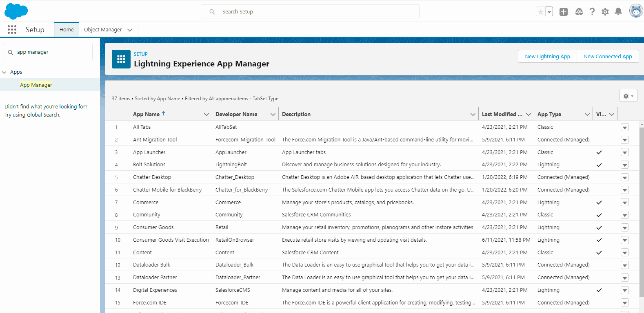This screenshot has width=644, height=313.
Task: Sort by the Description column header
Action: (296, 114)
